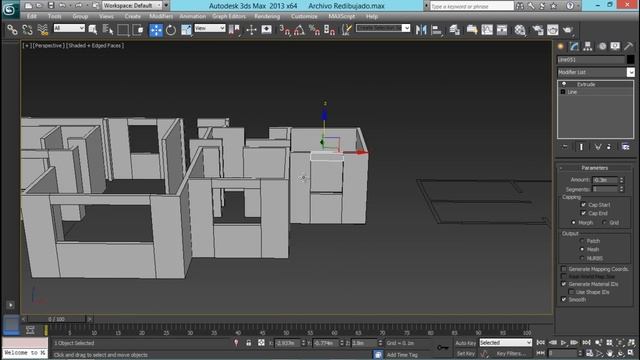Select the Morph capping radio button
640x360 pixels.
pos(574,222)
